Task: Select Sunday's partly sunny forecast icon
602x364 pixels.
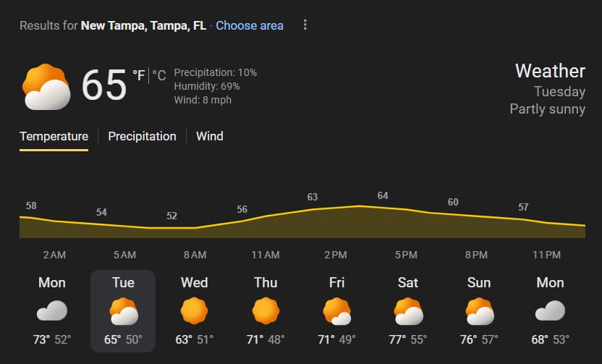Action: click(x=479, y=311)
